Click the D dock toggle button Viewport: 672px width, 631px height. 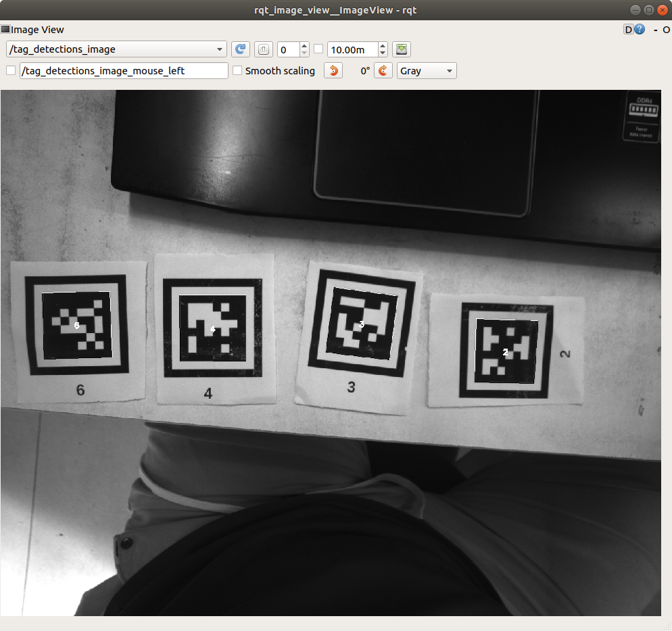click(628, 30)
